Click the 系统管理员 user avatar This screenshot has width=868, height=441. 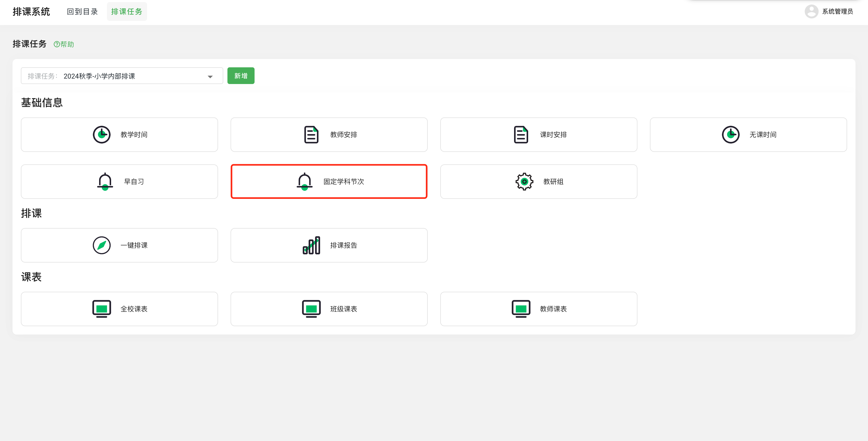click(x=811, y=11)
